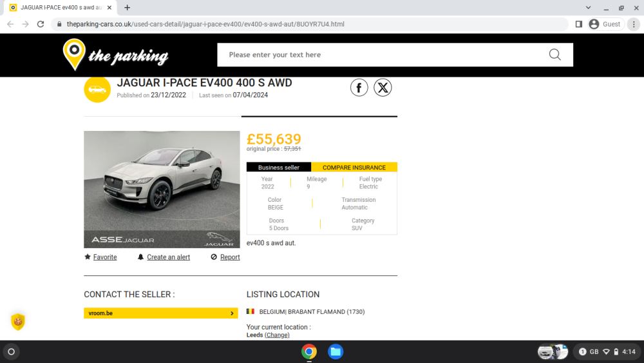Reload the page
This screenshot has width=644, height=363.
[x=40, y=25]
